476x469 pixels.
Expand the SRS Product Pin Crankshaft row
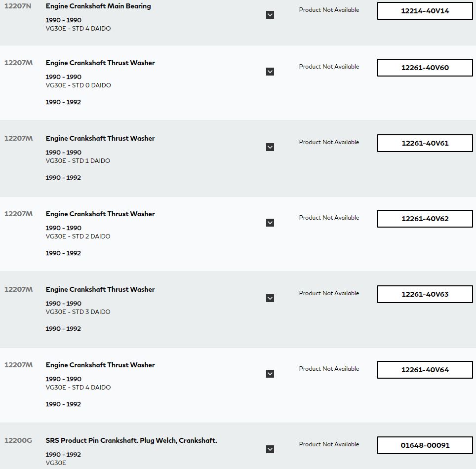pos(270,449)
